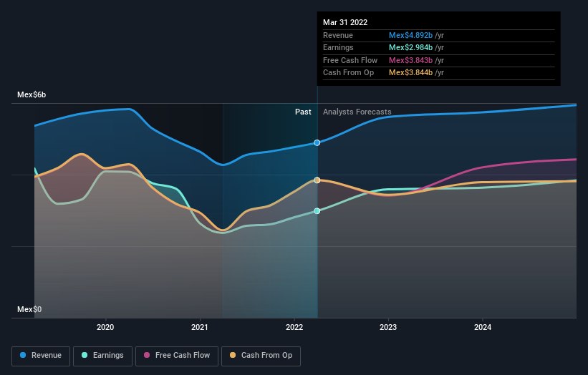The height and width of the screenshot is (375, 588).
Task: Click the Revenue row label in tooltip
Action: click(x=338, y=35)
